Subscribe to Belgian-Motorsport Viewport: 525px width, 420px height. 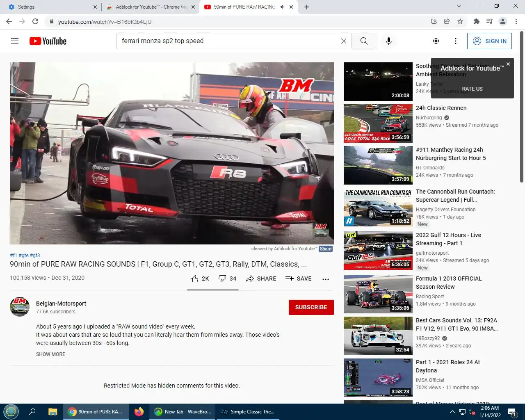[x=311, y=307]
